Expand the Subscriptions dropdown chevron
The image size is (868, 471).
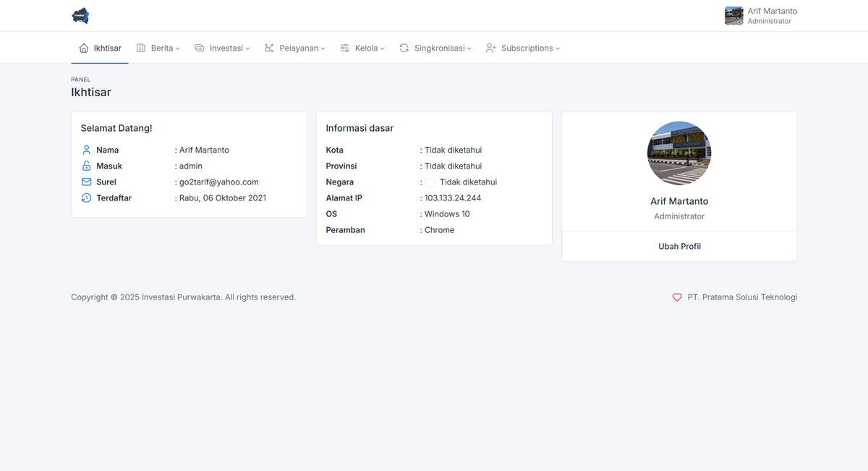(x=558, y=48)
